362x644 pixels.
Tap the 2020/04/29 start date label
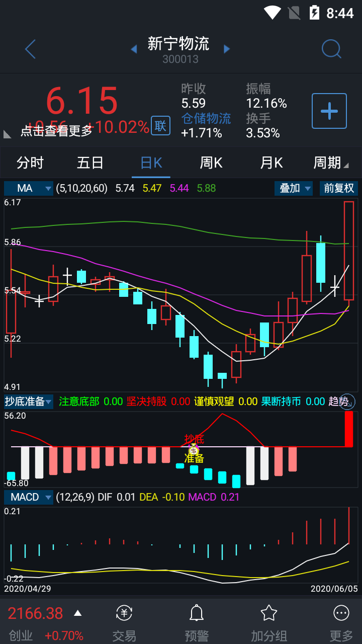[28, 588]
